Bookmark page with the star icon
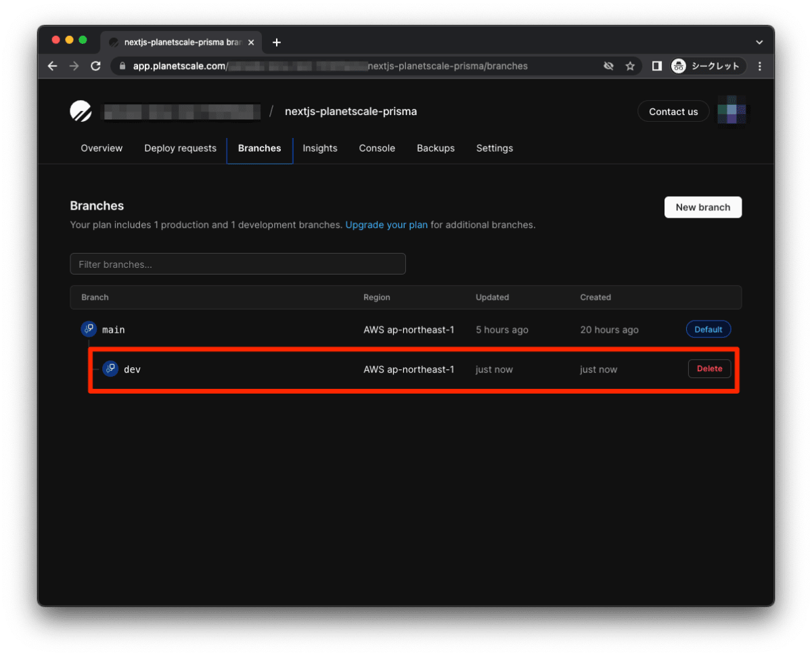Screen dimensions: 812x656 630,66
